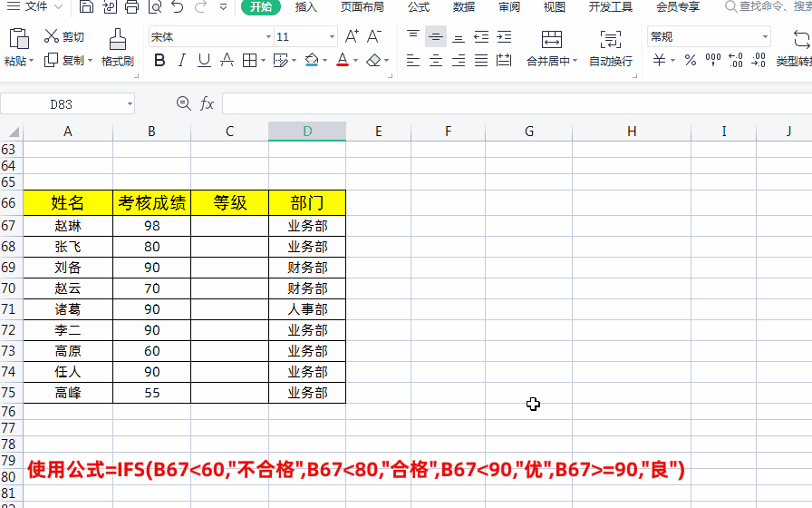Click the eraser clear formatting icon

[x=373, y=60]
